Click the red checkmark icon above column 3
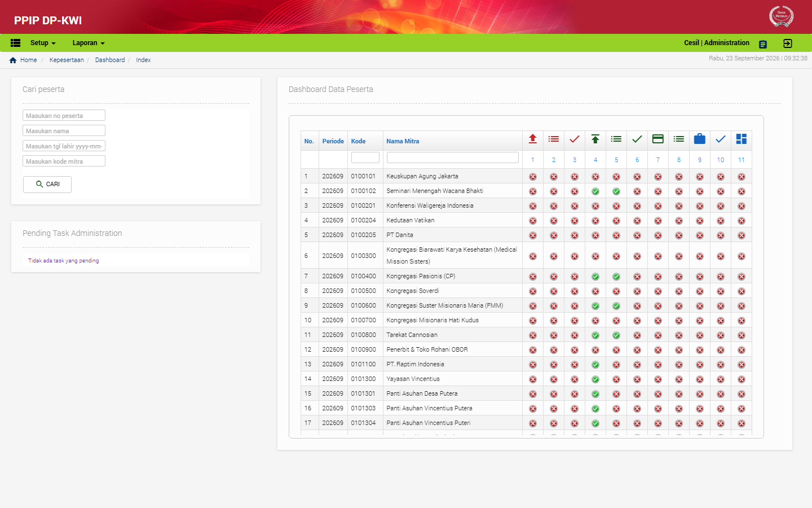812x508 pixels. pos(575,139)
